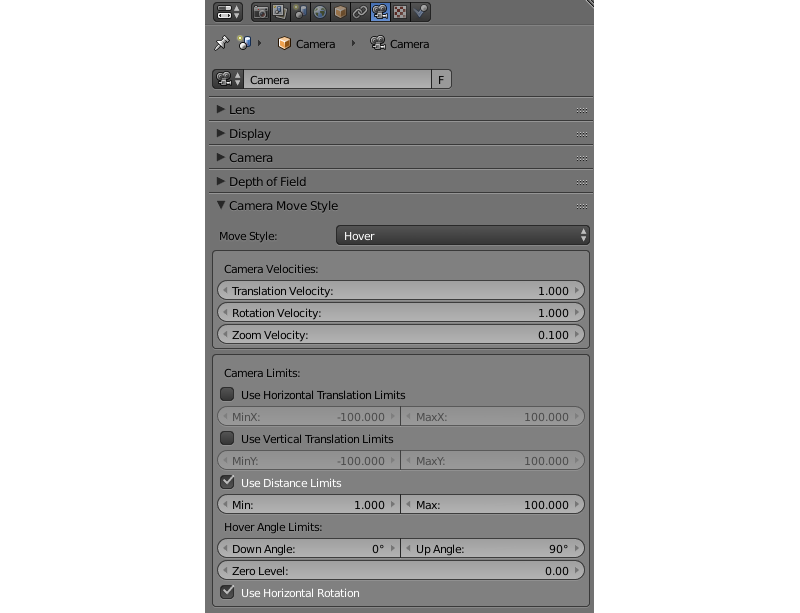Click the Camera Limits label

[262, 373]
